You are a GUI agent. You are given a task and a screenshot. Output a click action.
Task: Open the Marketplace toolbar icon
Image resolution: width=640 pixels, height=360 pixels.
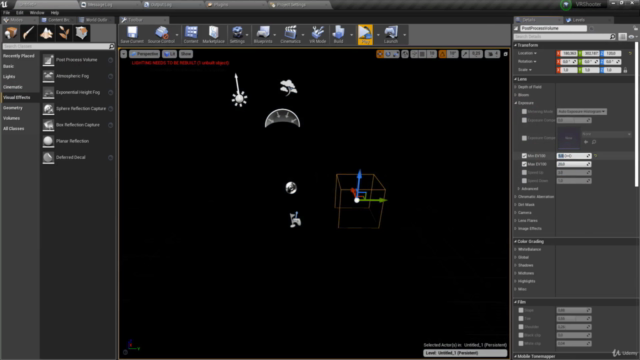(213, 33)
